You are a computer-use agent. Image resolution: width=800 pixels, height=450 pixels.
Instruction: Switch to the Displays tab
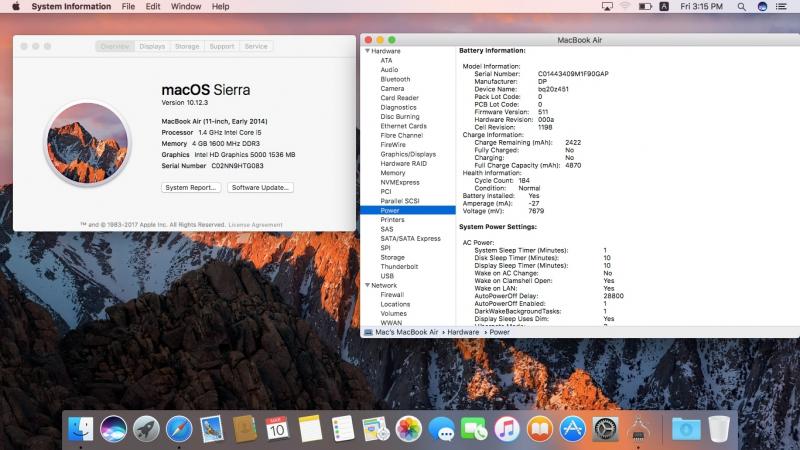(152, 46)
